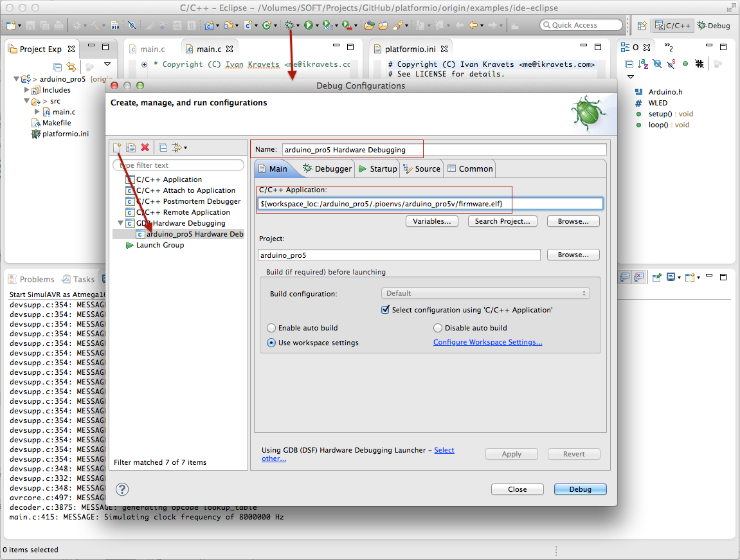Collapse the src folder in Project Explorer
This screenshot has width=740, height=560.
click(x=27, y=101)
